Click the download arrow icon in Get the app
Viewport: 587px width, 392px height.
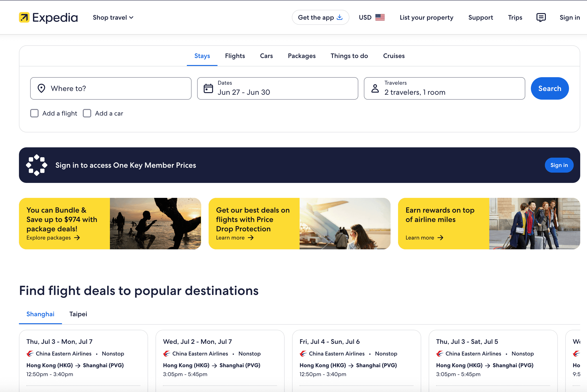coord(339,17)
